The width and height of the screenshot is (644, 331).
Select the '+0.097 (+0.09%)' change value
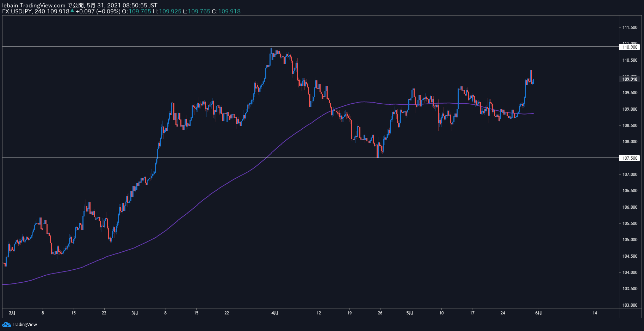point(98,11)
